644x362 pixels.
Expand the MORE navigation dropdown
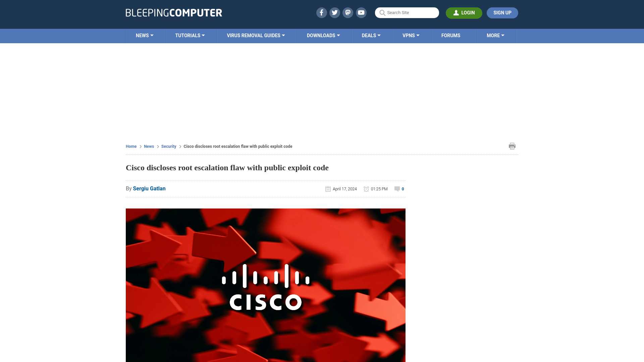click(495, 35)
